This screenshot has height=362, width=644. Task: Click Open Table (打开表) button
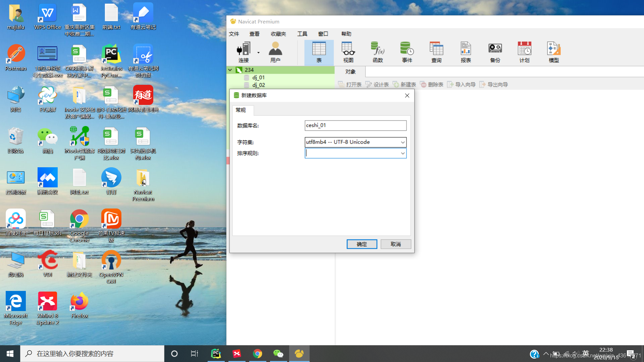coord(350,84)
